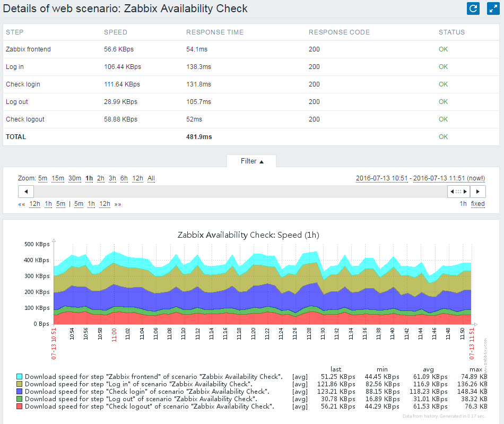The width and height of the screenshot is (504, 424).
Task: Click the cyan Zabbix frontend legend swatch
Action: [19, 377]
